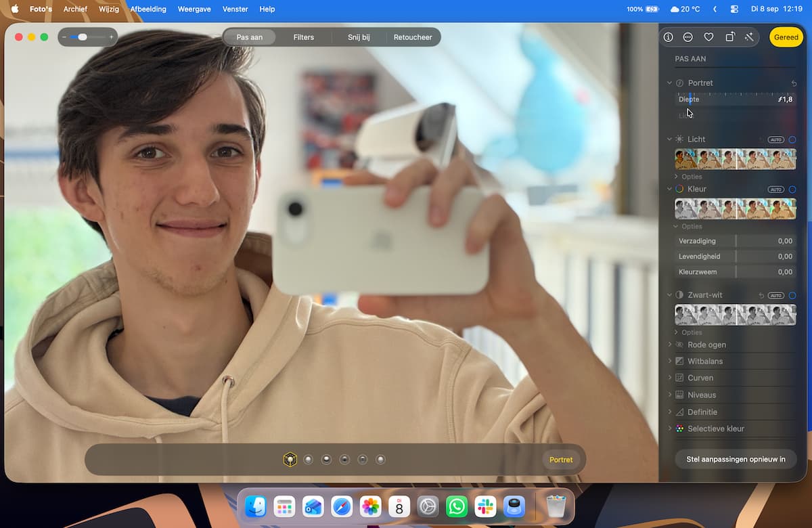Rotate the photo using the rotate icon

729,37
